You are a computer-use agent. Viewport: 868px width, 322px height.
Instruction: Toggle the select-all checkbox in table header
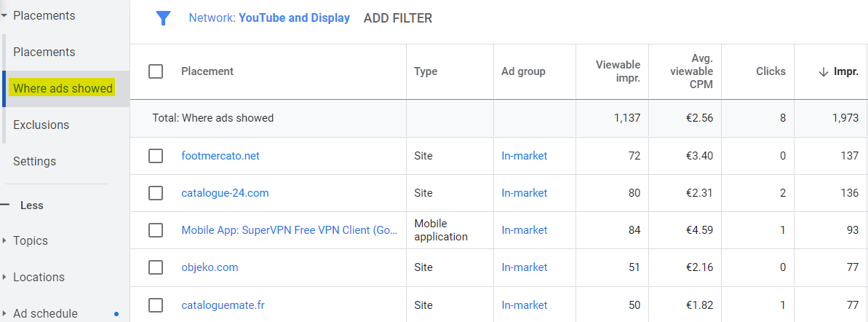pyautogui.click(x=155, y=71)
